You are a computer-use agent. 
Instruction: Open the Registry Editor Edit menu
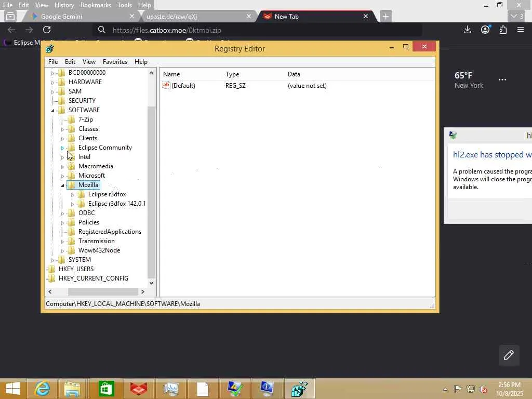click(70, 62)
